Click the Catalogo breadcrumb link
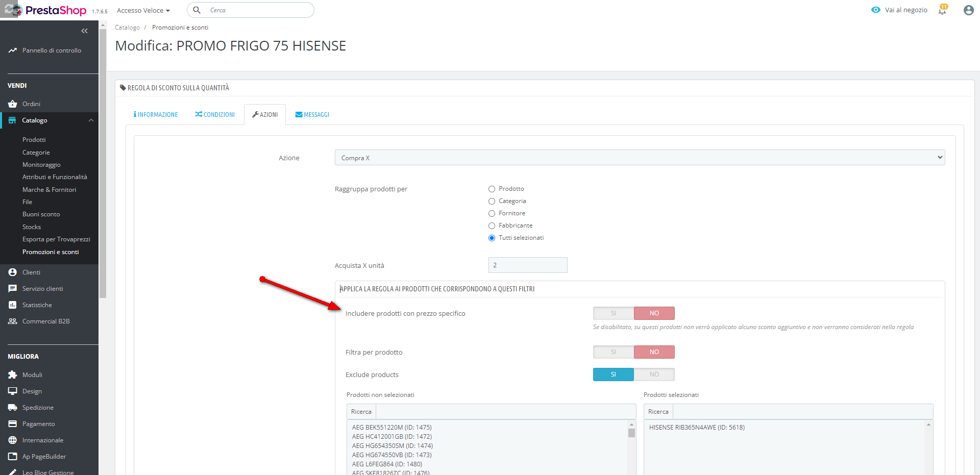This screenshot has width=980, height=475. 127,28
